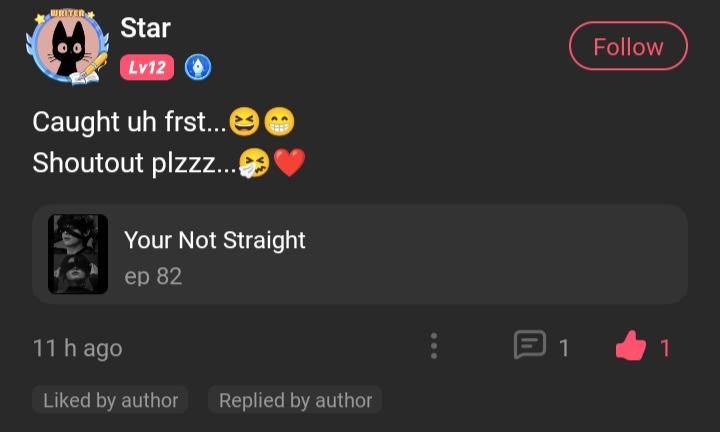The image size is (720, 432).
Task: Click the Lv12 level badge
Action: tap(147, 67)
